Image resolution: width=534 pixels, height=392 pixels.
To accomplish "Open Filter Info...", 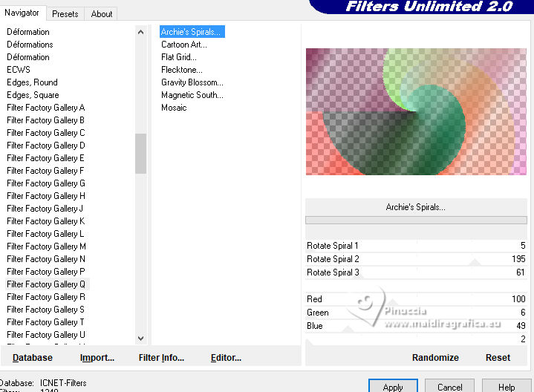I will [161, 358].
